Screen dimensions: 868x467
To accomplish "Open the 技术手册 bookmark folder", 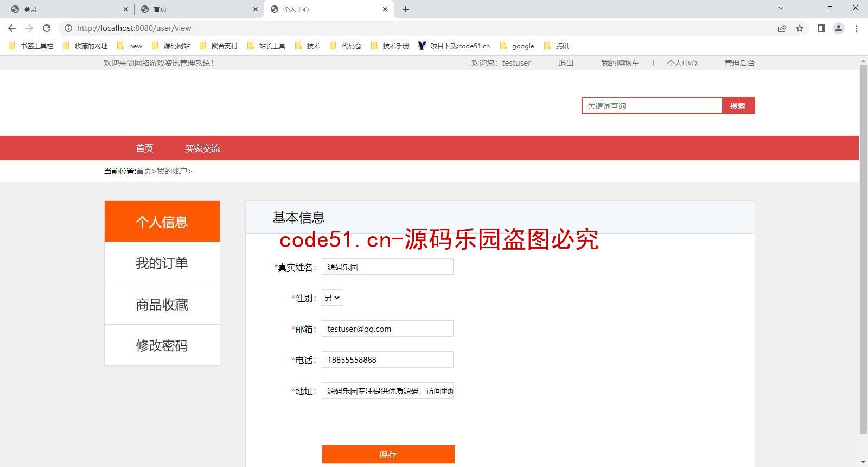I will (390, 46).
